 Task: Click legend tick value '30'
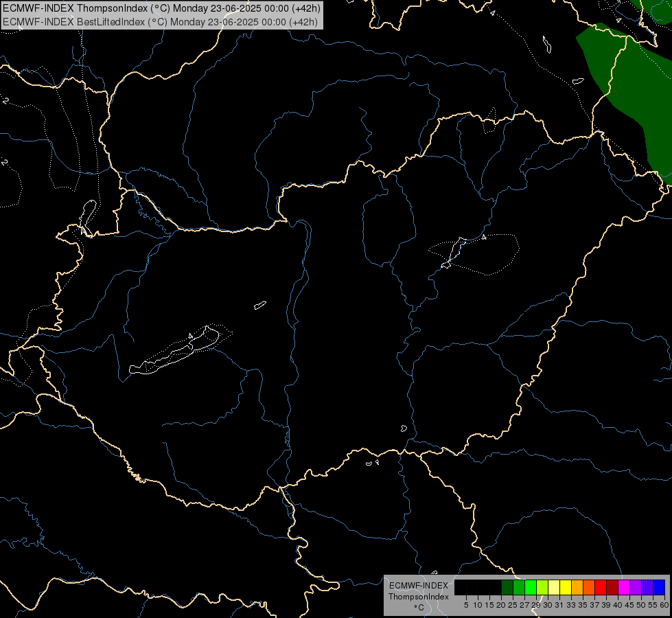point(548,605)
